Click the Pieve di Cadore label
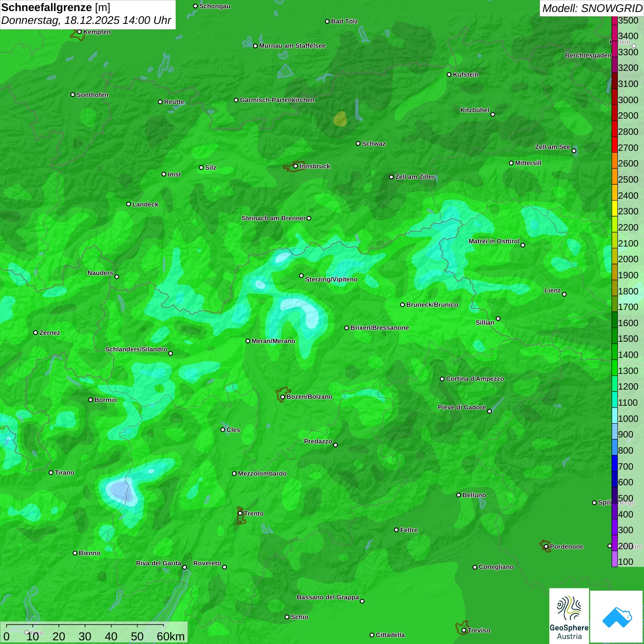The image size is (644, 644). pos(461,407)
